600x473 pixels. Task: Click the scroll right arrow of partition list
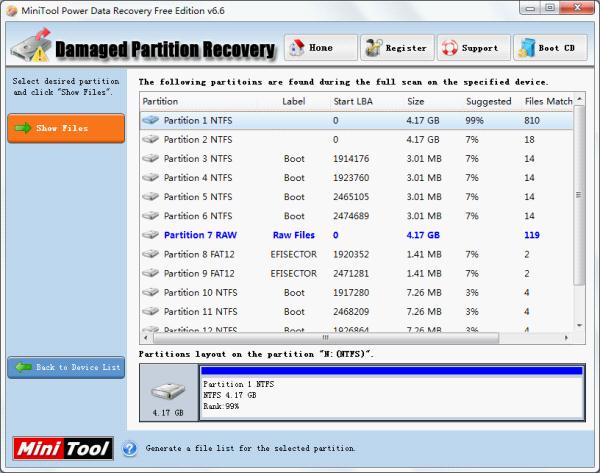click(566, 338)
